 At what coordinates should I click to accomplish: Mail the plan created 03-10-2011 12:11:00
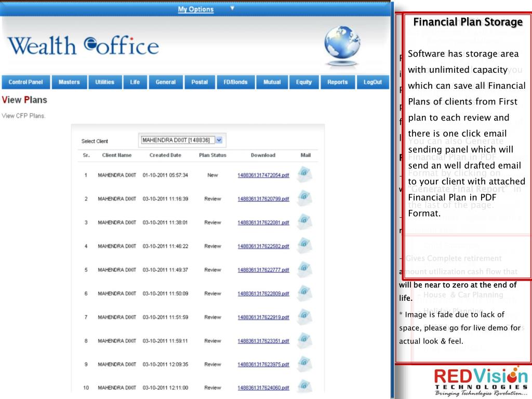click(304, 387)
